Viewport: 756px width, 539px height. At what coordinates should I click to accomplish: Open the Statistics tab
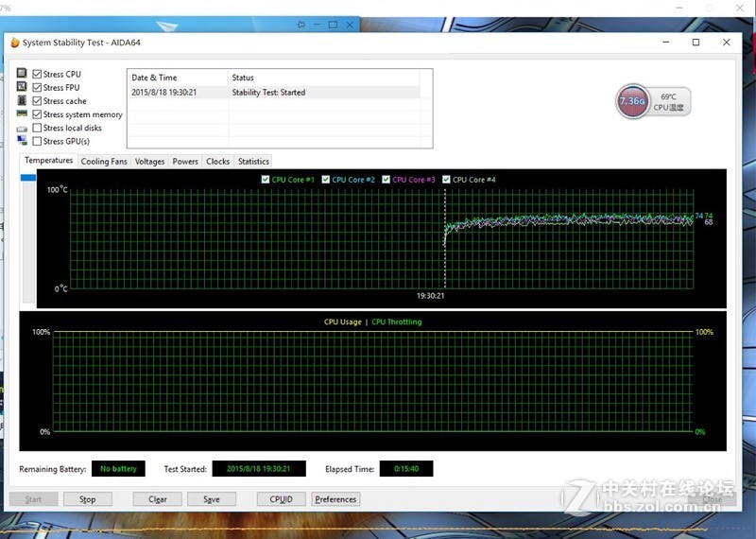pos(253,161)
